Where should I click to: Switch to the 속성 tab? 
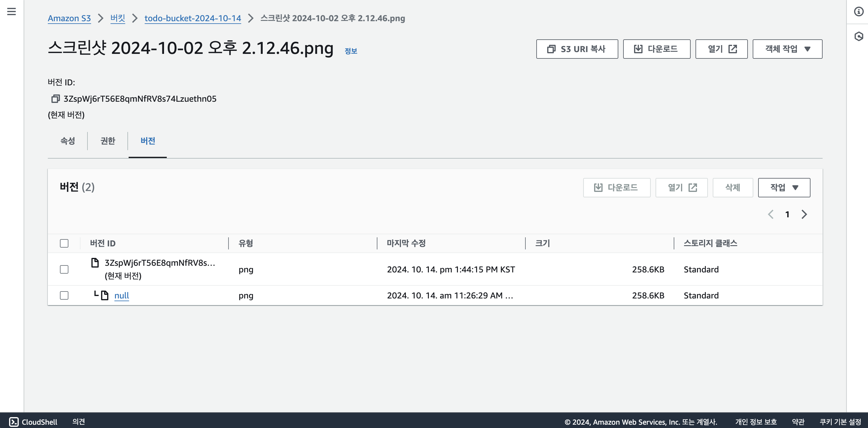coord(67,141)
